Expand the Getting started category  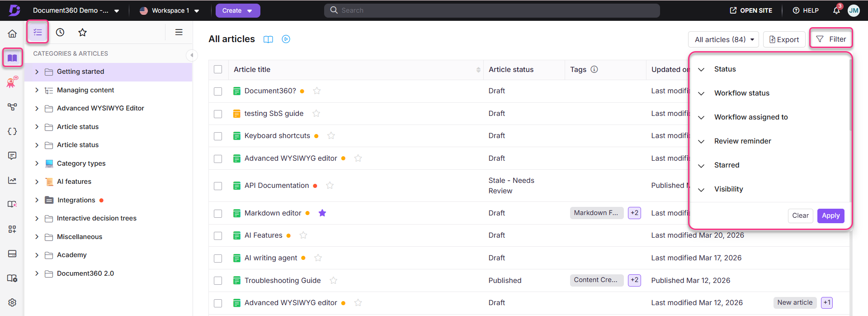pos(37,72)
